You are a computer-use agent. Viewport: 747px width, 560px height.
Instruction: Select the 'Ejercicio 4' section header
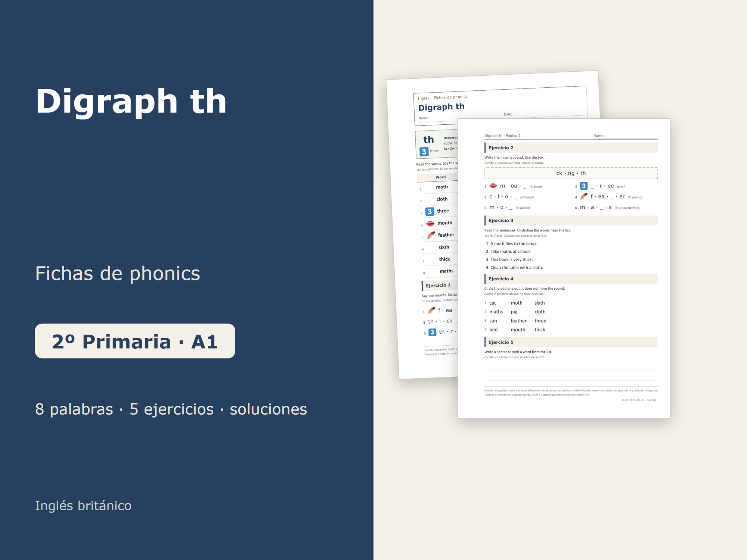[x=571, y=279]
